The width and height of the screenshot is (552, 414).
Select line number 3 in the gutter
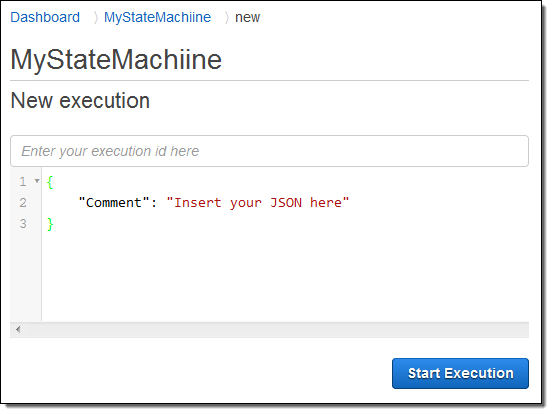click(23, 224)
